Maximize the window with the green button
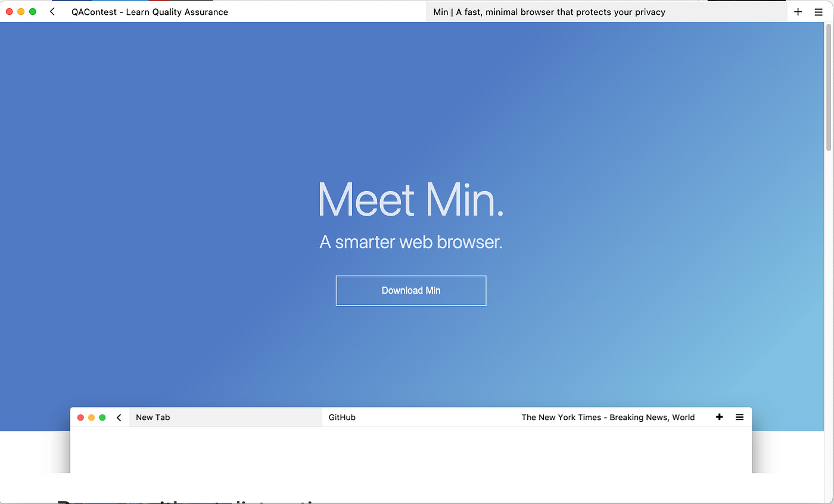Image resolution: width=834 pixels, height=504 pixels. point(33,12)
